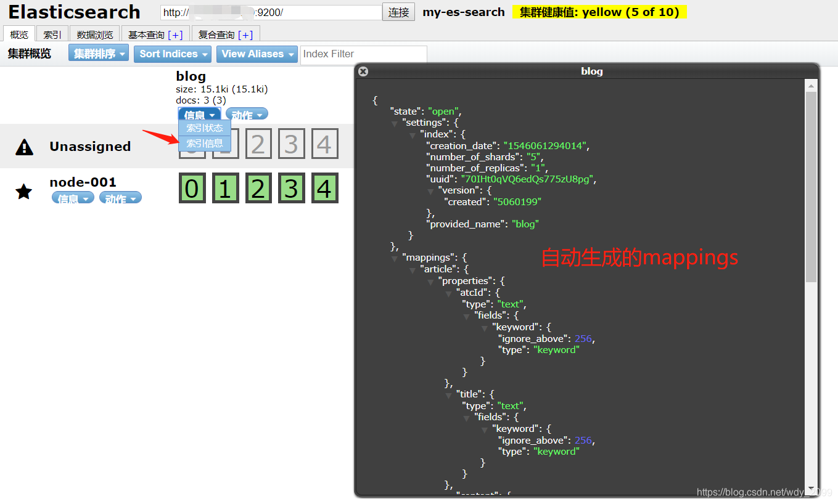Click the "created" value "5060199"
838x504 pixels.
(517, 202)
